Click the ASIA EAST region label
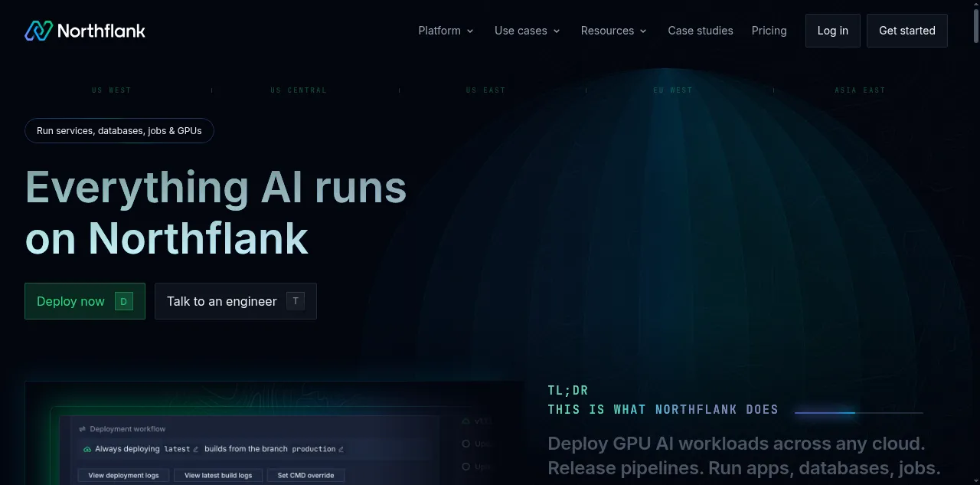Image resolution: width=980 pixels, height=485 pixels. 860,90
